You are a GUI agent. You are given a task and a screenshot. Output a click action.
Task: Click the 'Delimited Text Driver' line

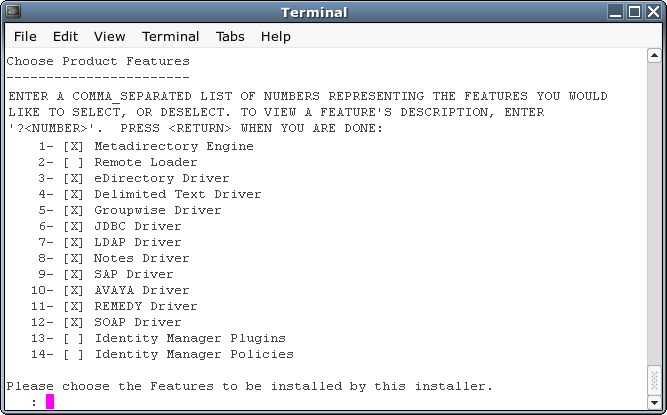[x=150, y=194]
